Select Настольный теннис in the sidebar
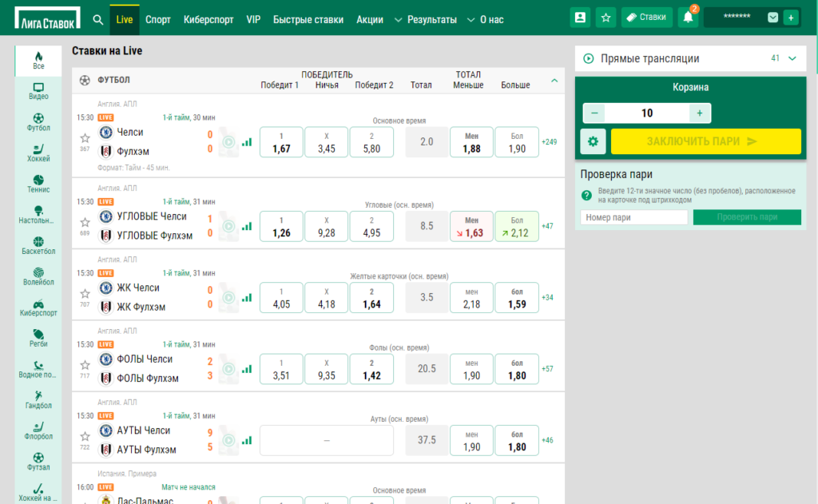Screen dimensions: 818x504 point(38,214)
